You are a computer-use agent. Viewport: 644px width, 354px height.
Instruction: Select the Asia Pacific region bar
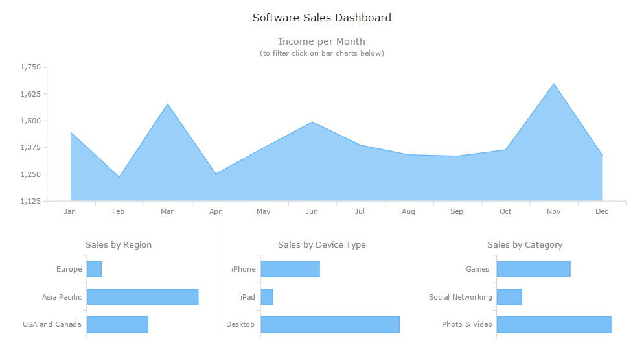pos(143,297)
